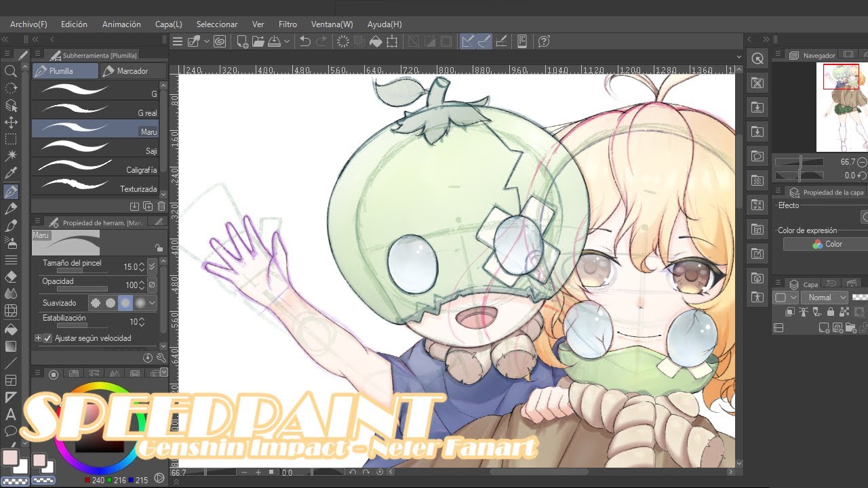Click the Quick Access icon in right dock

[757, 59]
